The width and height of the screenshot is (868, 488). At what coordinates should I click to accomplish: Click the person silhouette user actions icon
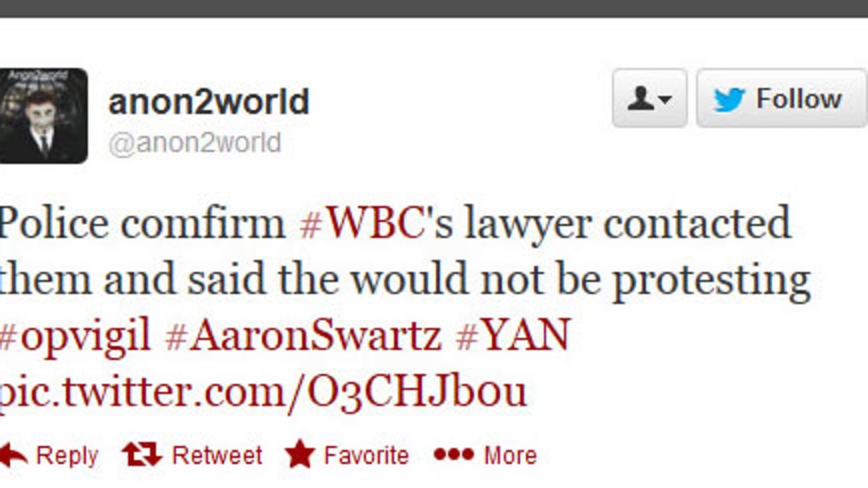tap(641, 99)
